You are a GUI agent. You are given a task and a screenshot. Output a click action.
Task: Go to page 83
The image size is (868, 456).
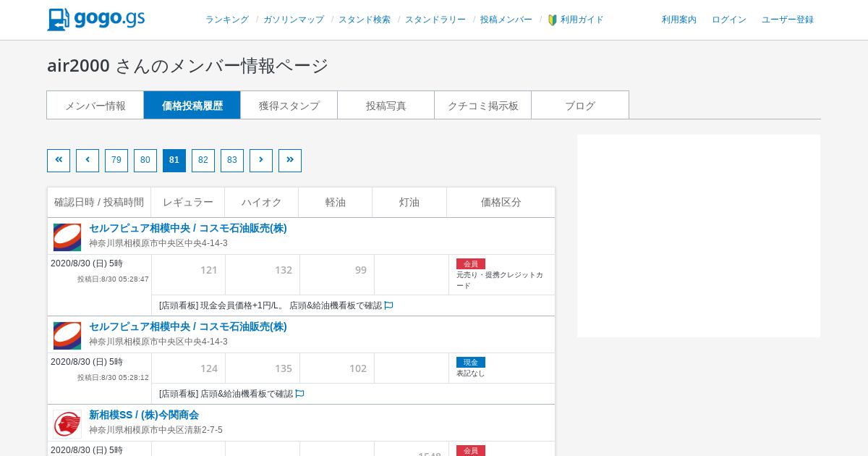pos(232,161)
